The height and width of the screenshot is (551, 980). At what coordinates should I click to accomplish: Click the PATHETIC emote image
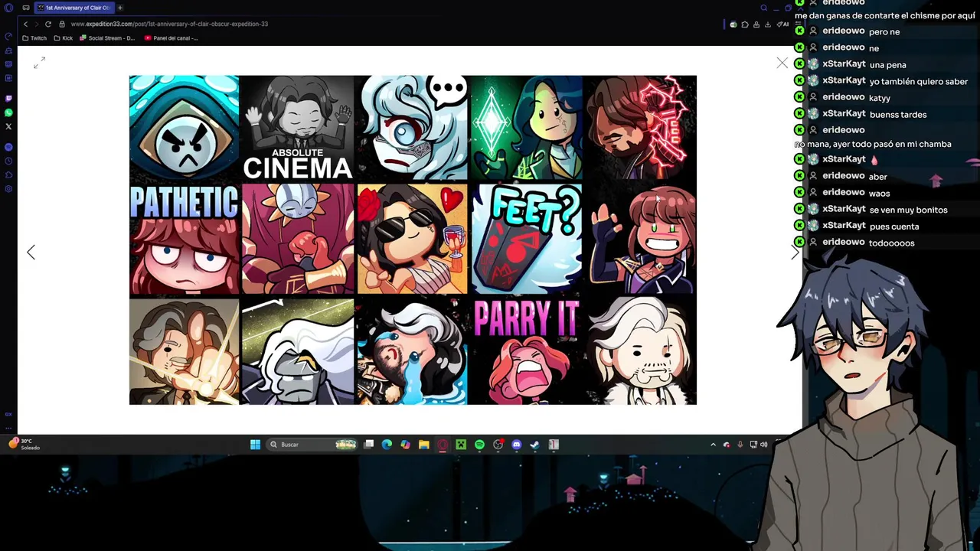[184, 239]
